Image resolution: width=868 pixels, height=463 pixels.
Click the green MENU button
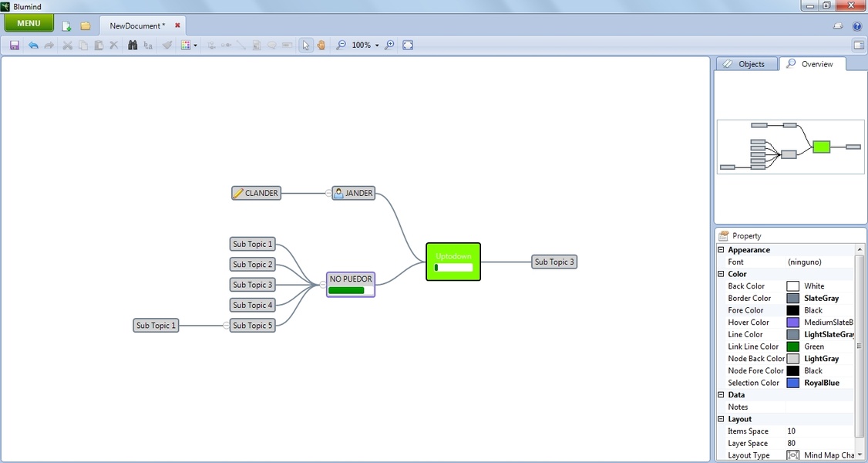click(x=29, y=23)
